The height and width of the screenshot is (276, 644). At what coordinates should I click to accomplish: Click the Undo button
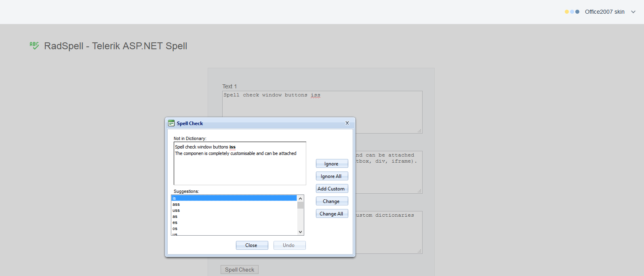point(289,245)
